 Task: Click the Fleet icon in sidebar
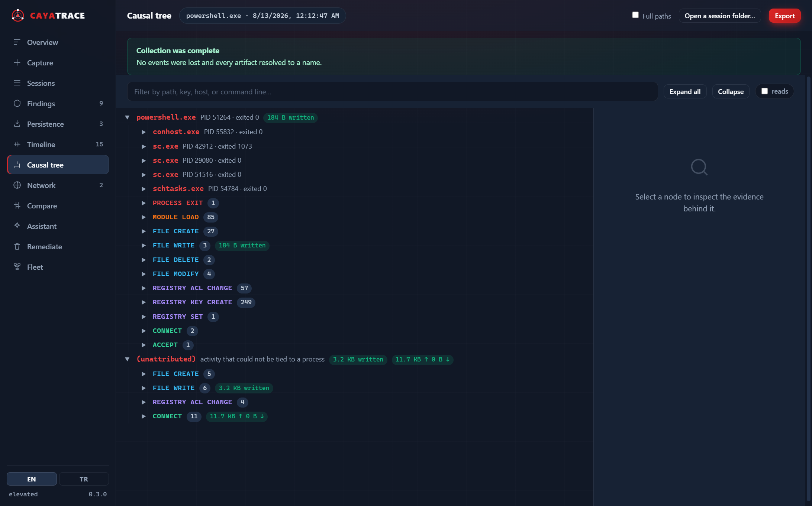pos(17,267)
